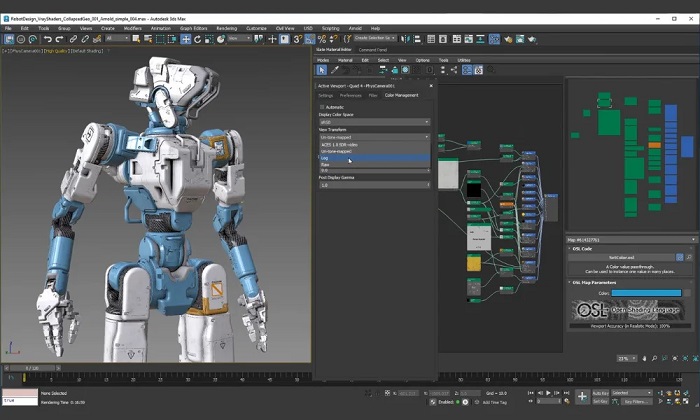Open the Display Color Space dropdown
Image resolution: width=700 pixels, height=420 pixels.
click(x=373, y=122)
